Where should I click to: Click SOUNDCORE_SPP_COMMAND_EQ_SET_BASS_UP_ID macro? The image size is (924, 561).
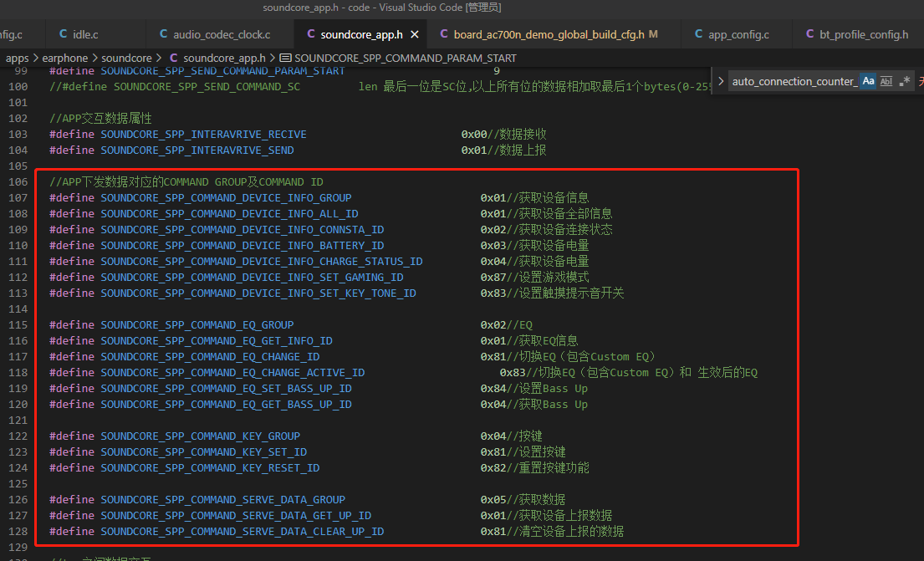click(x=226, y=389)
